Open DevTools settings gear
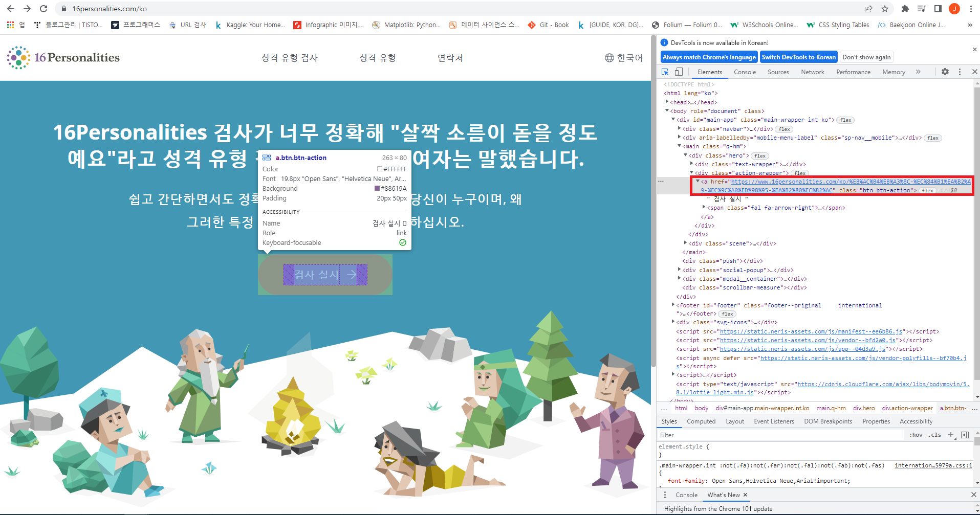Viewport: 980px width, 515px height. [945, 72]
